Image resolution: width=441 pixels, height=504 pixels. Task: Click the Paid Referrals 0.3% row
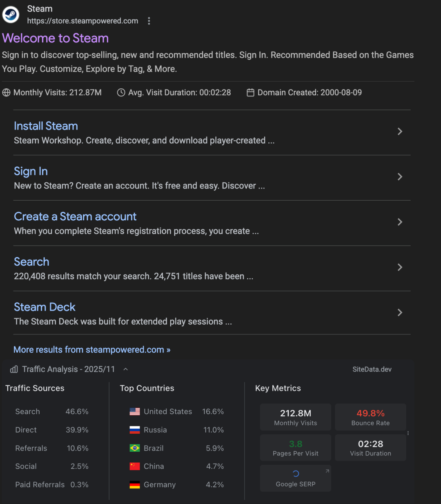(x=52, y=485)
